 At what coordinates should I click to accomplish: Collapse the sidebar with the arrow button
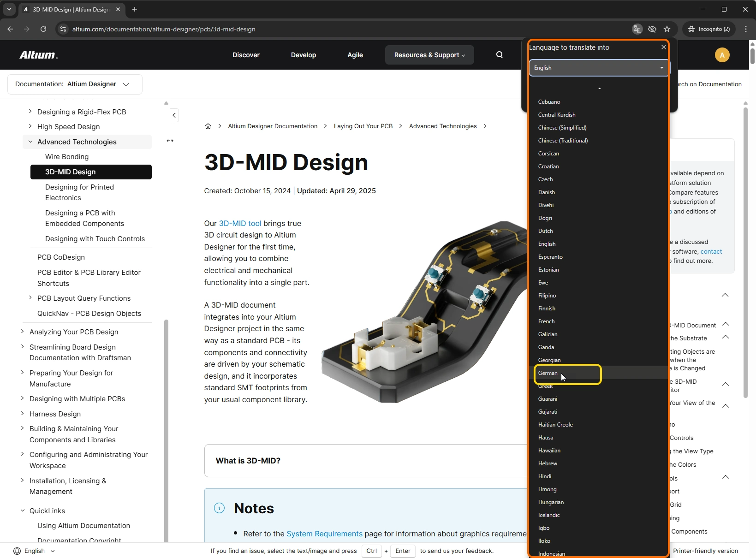(x=174, y=115)
